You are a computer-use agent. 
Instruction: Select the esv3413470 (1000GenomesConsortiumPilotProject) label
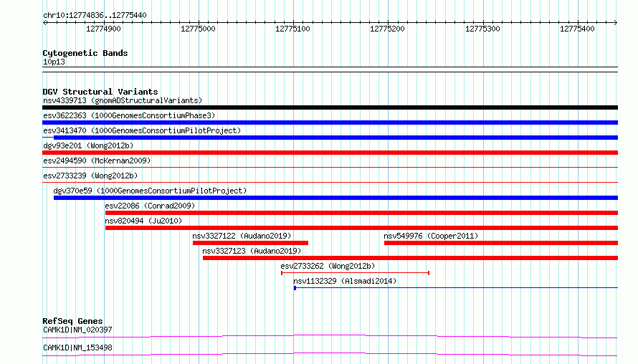point(142,130)
